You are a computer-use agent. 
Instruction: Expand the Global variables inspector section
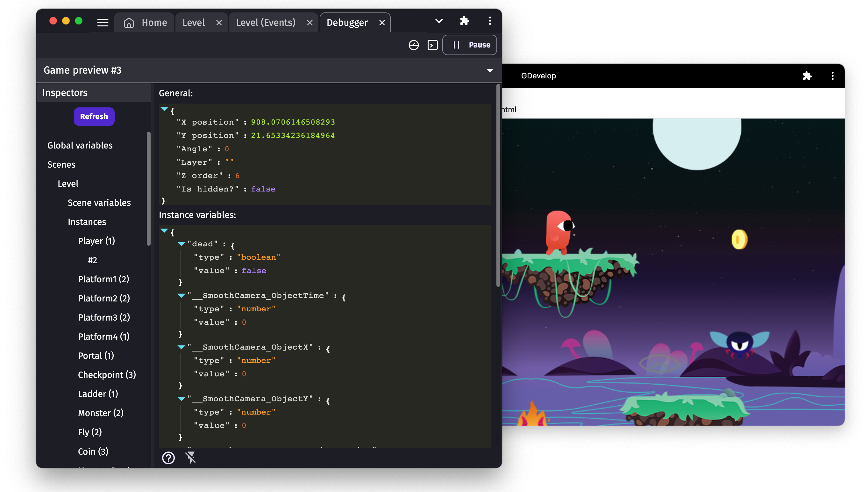tap(80, 145)
